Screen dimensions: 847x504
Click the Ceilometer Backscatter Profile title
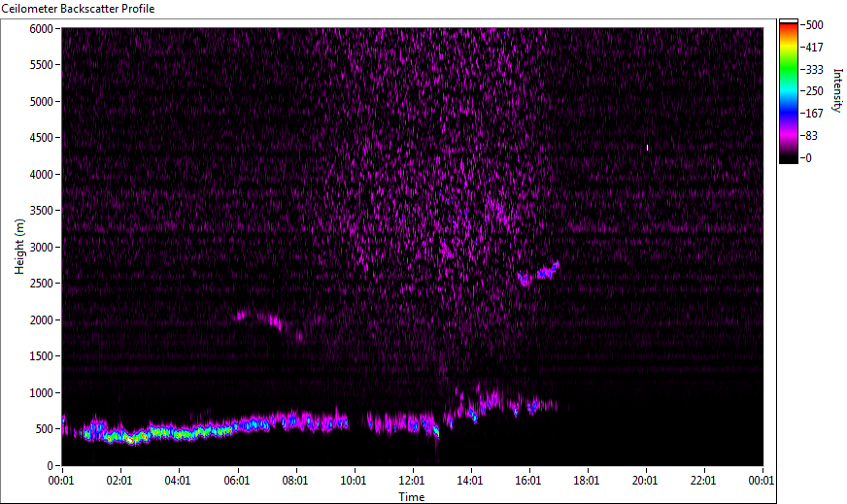[x=79, y=9]
